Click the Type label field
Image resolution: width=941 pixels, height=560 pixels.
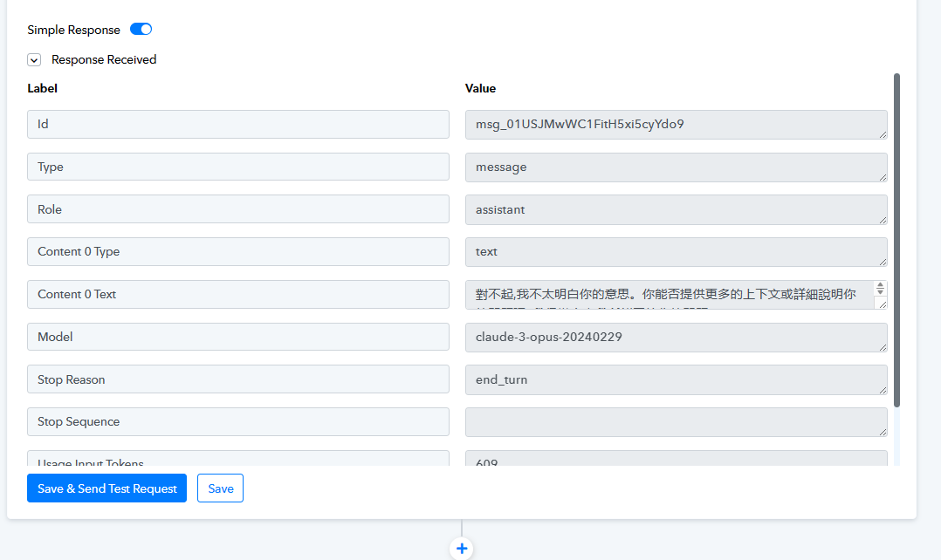(x=237, y=167)
